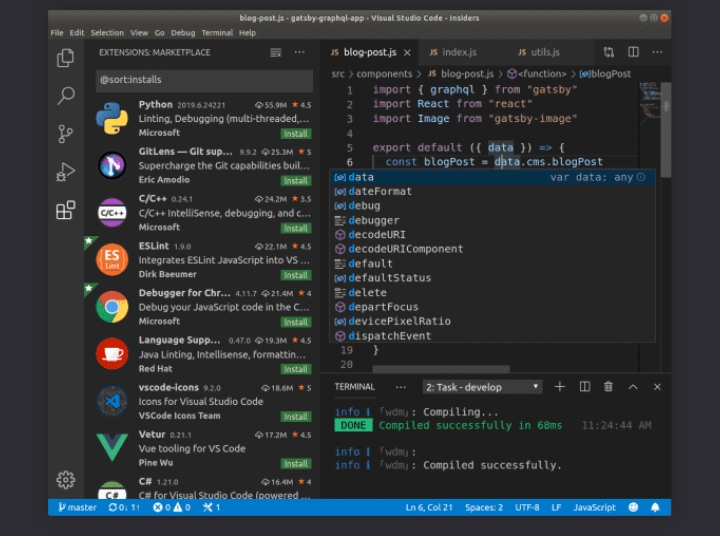
Task: Select the devicePixelRatio suggestion
Action: click(x=492, y=321)
